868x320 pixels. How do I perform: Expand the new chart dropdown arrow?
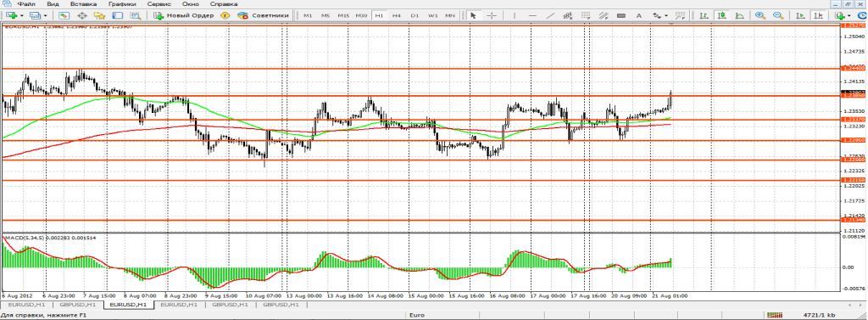click(21, 15)
